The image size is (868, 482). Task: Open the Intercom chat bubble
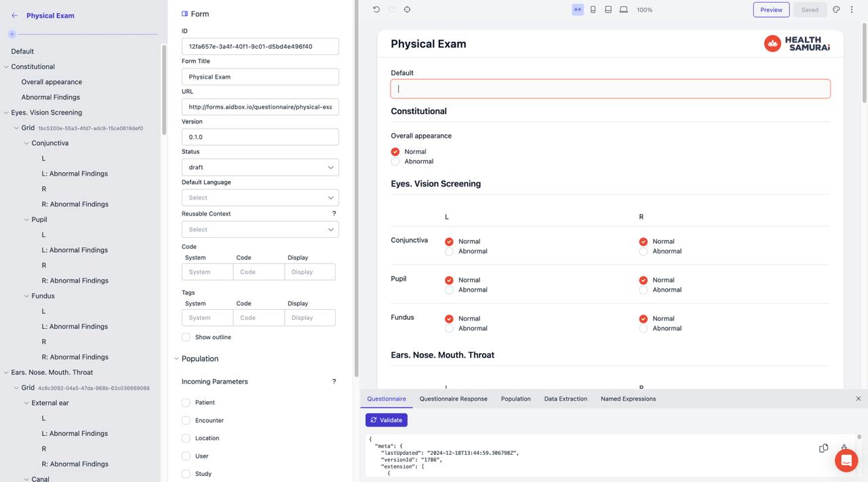tap(846, 460)
